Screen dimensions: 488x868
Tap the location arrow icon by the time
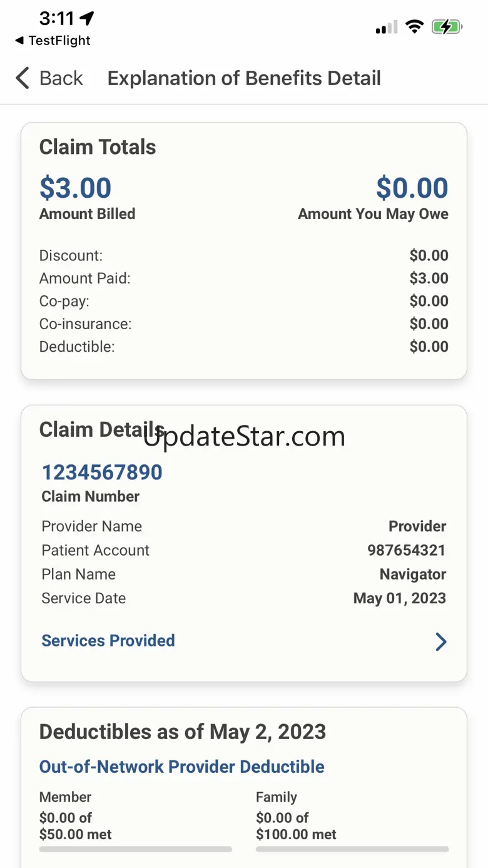coord(87,19)
